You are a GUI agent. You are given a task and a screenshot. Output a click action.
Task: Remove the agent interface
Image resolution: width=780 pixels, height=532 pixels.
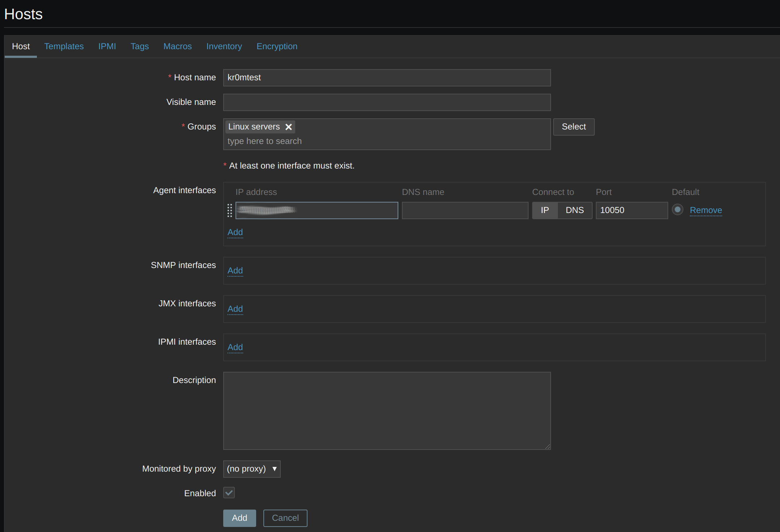tap(705, 210)
